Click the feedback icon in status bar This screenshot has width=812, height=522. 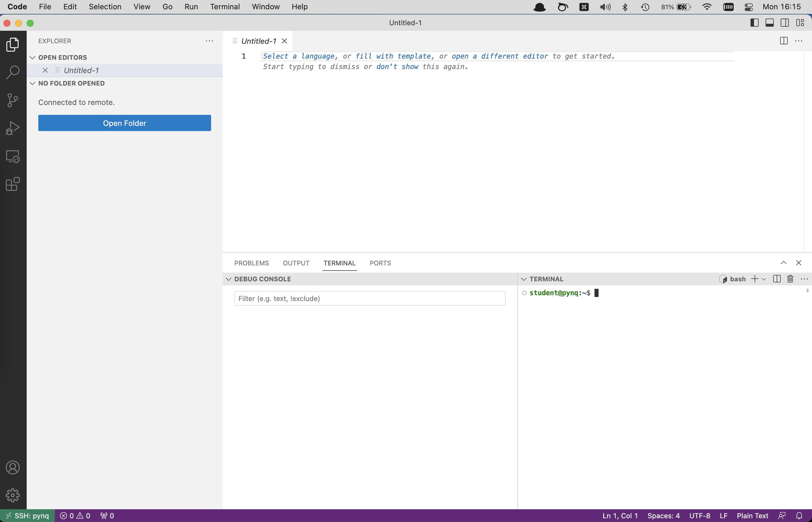tap(782, 516)
